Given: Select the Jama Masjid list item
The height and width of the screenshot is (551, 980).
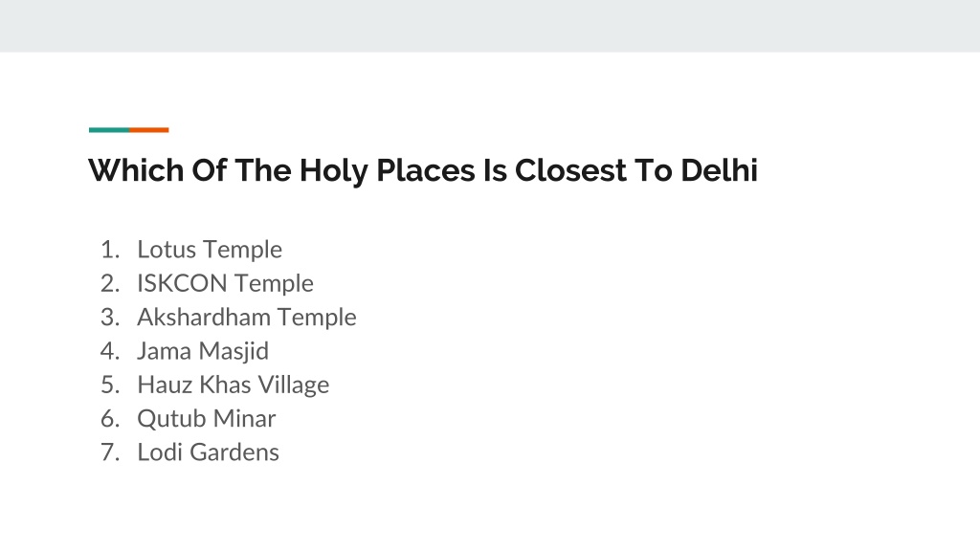Looking at the screenshot, I should [203, 350].
